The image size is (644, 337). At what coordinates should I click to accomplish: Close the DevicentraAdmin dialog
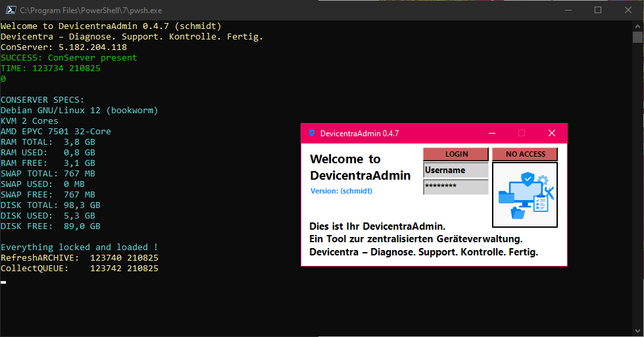coord(552,133)
